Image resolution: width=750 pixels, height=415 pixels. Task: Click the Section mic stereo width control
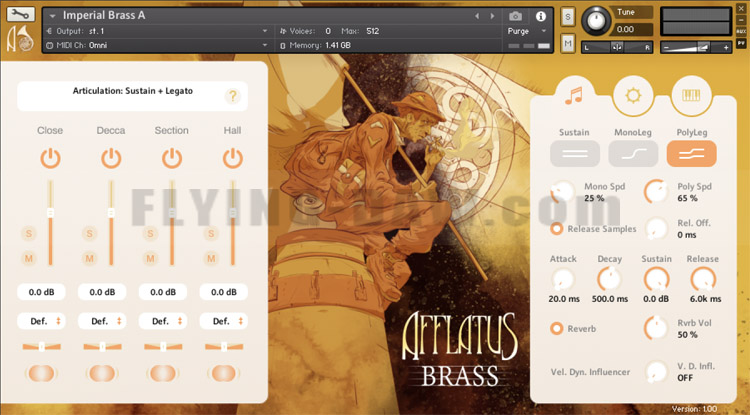click(x=163, y=373)
